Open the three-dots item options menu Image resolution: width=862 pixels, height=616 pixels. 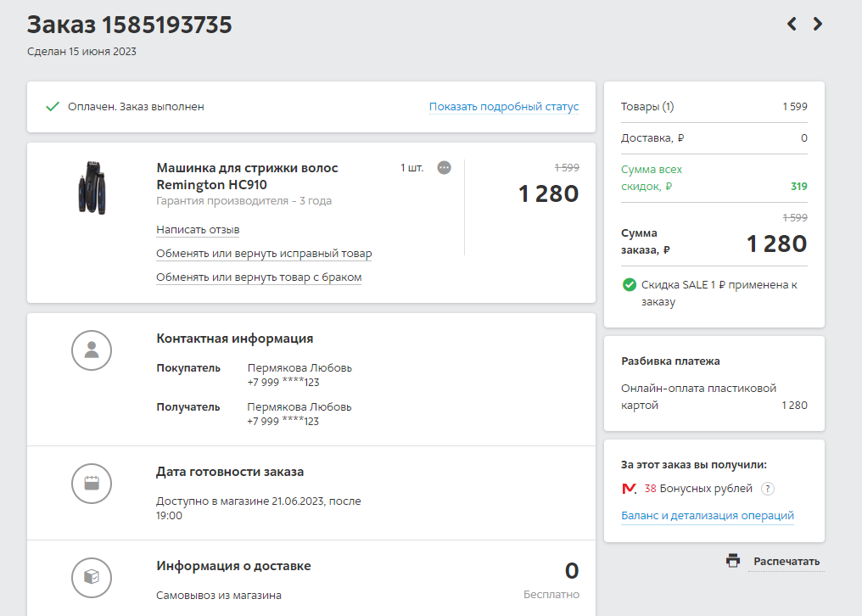[444, 168]
